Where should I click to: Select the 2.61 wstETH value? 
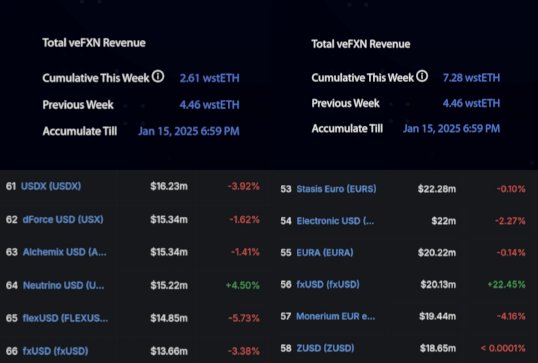click(x=209, y=78)
